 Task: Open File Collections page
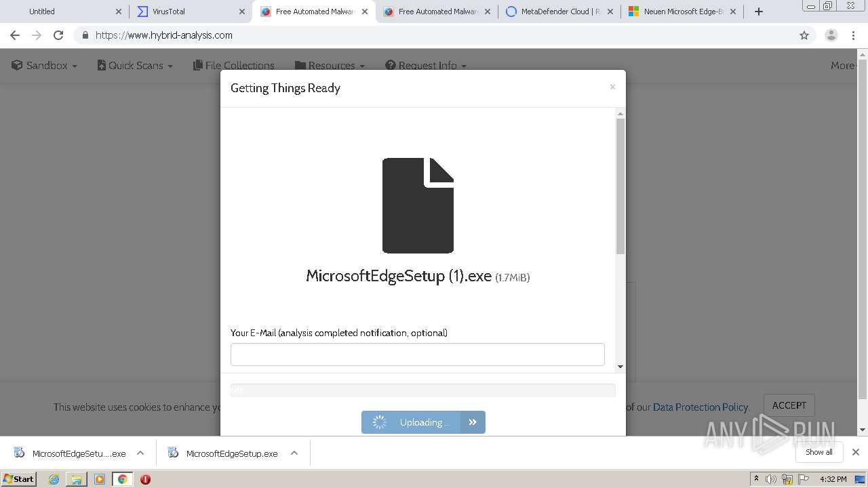tap(234, 66)
